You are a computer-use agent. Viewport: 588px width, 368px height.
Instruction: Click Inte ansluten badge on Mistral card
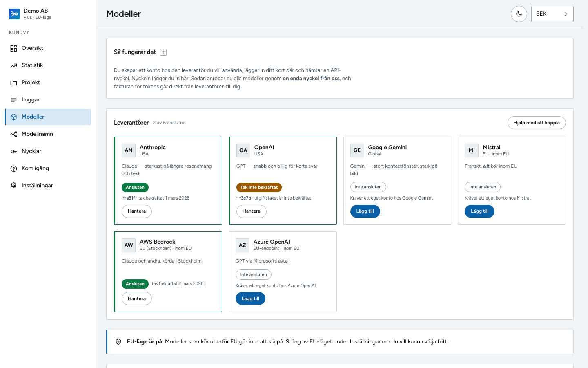483,187
